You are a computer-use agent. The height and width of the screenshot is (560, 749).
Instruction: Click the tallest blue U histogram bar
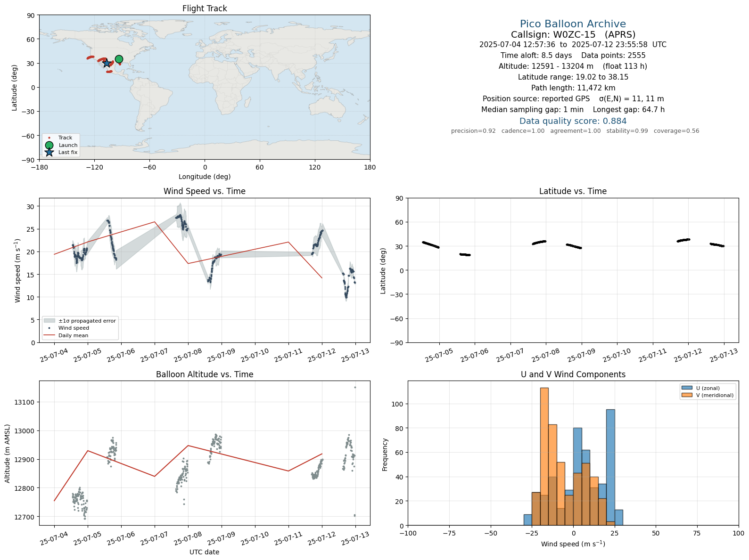click(x=610, y=467)
